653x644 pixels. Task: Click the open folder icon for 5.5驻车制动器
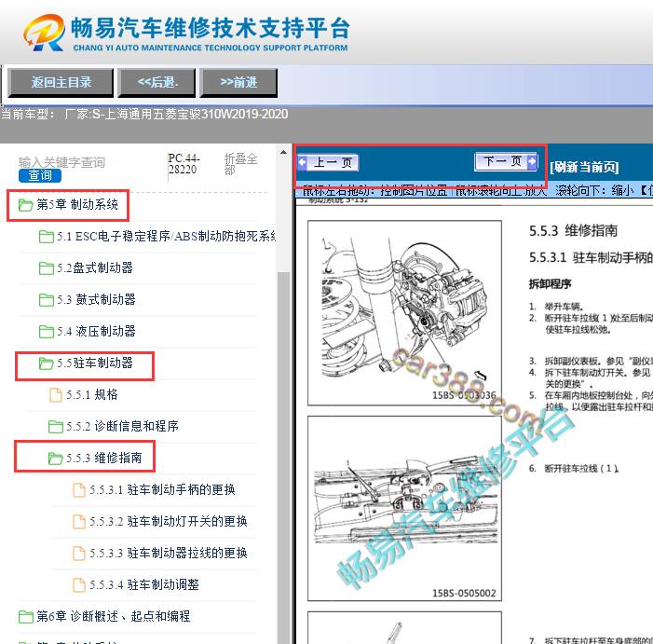[x=47, y=363]
